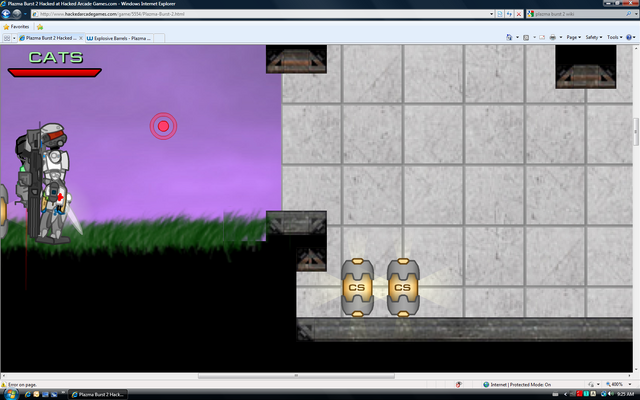Expand the address bar history dropdown
Image resolution: width=640 pixels, height=400 pixels.
tap(491, 14)
